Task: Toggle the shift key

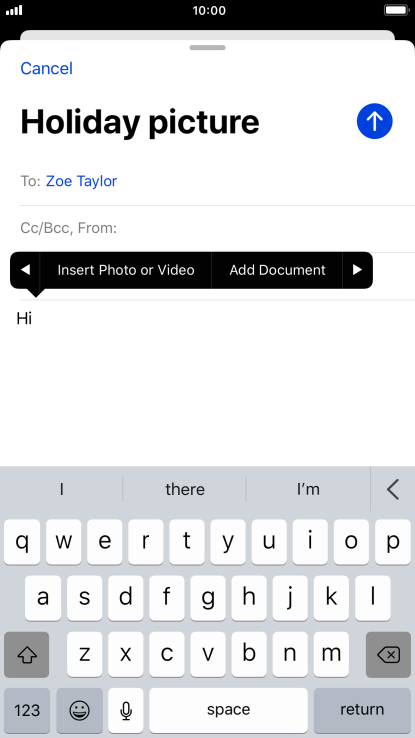Action: pyautogui.click(x=26, y=654)
